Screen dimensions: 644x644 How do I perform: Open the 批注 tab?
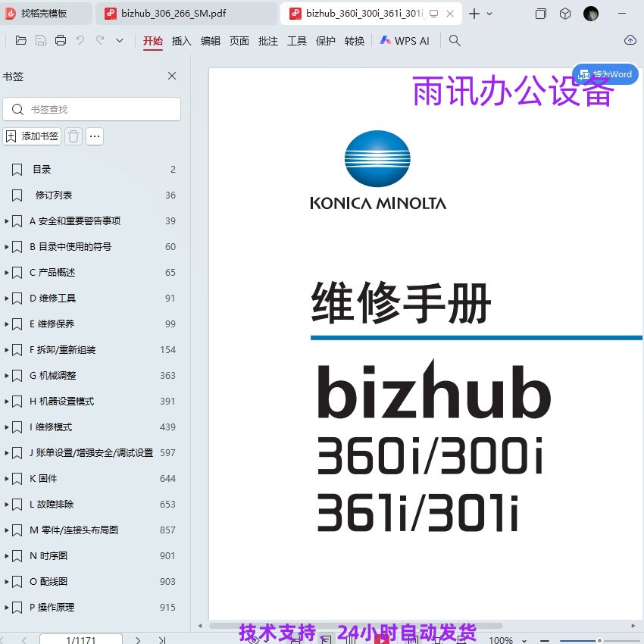267,41
